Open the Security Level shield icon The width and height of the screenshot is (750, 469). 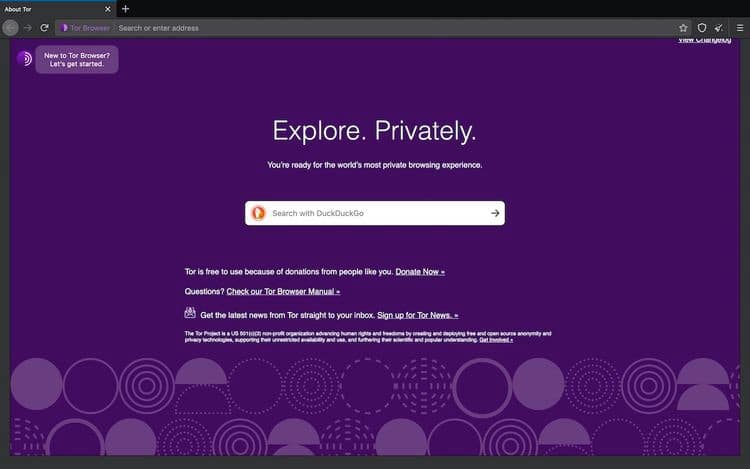(x=702, y=28)
